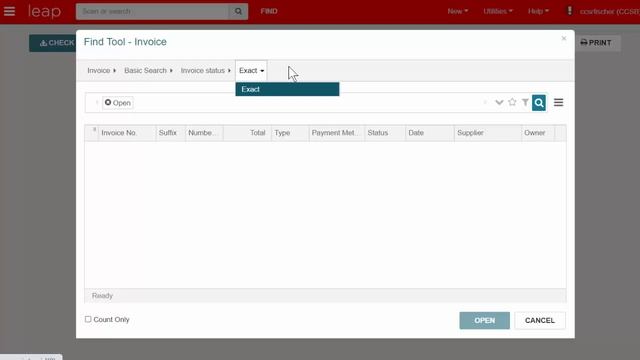
Task: Expand the Basic Search breadcrumb dropdown
Action: coord(148,71)
